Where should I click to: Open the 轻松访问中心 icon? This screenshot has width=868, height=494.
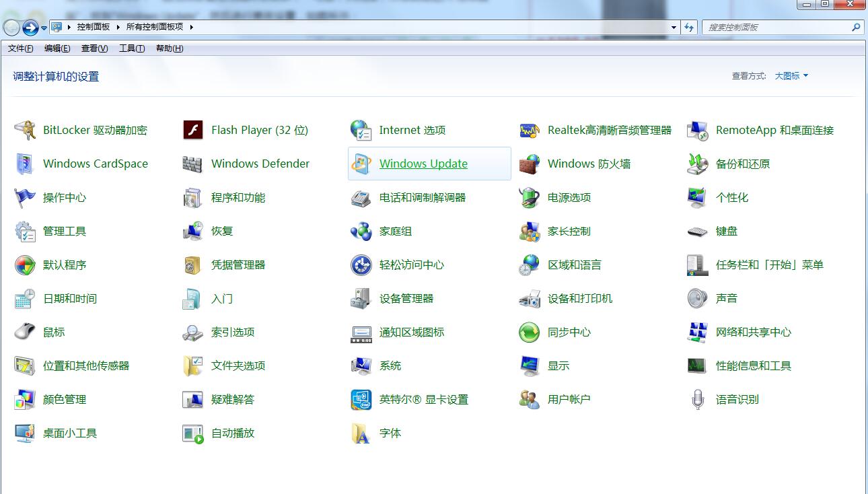(361, 264)
